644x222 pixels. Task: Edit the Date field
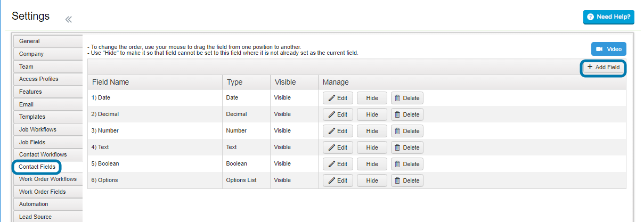tap(338, 98)
